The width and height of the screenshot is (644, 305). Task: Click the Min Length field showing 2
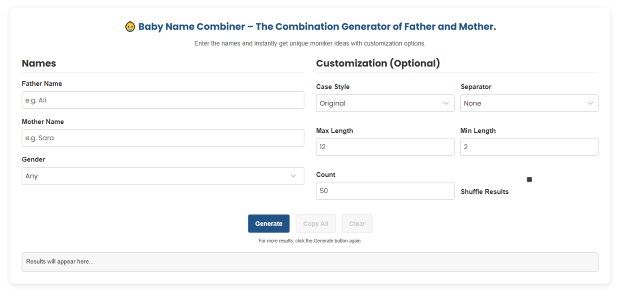point(529,147)
